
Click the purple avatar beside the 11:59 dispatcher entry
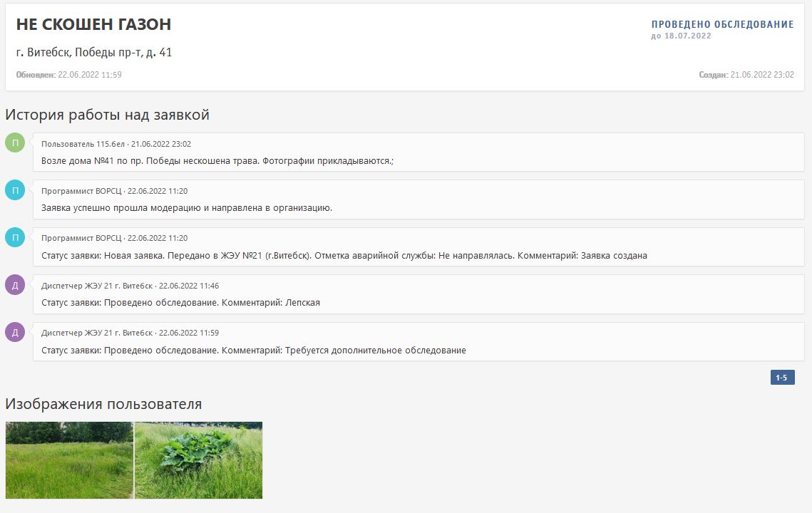[x=15, y=332]
